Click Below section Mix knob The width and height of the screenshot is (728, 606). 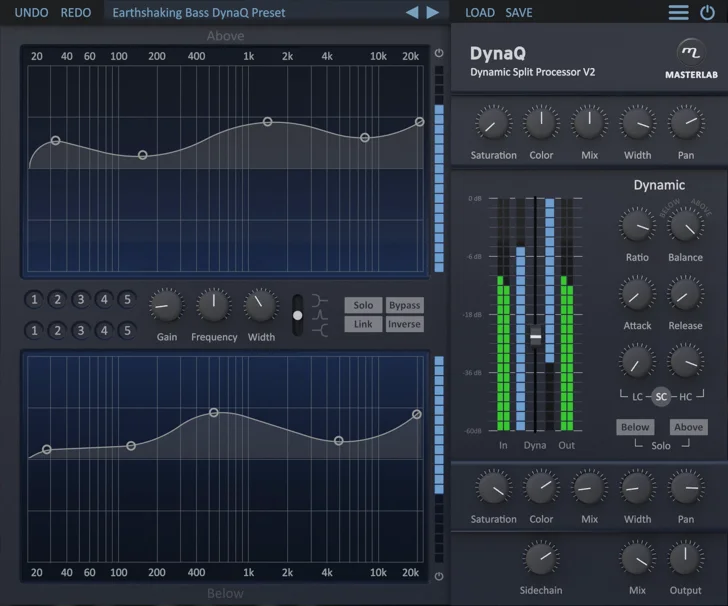point(589,488)
